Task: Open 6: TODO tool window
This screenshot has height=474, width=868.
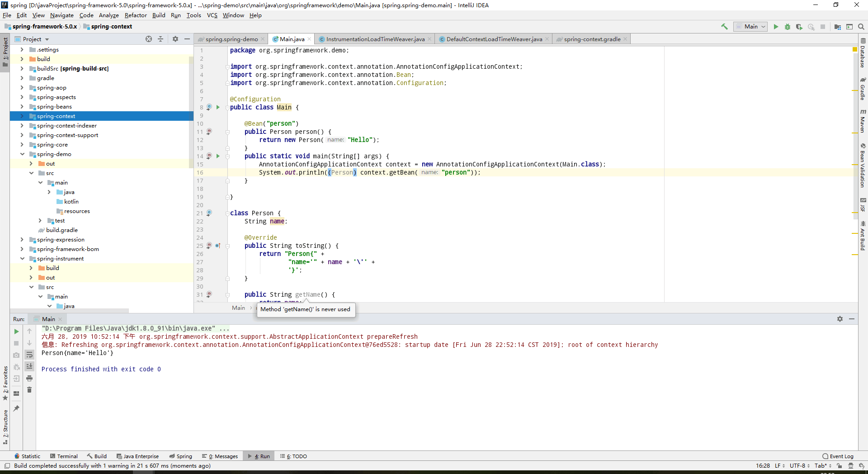Action: (x=293, y=456)
